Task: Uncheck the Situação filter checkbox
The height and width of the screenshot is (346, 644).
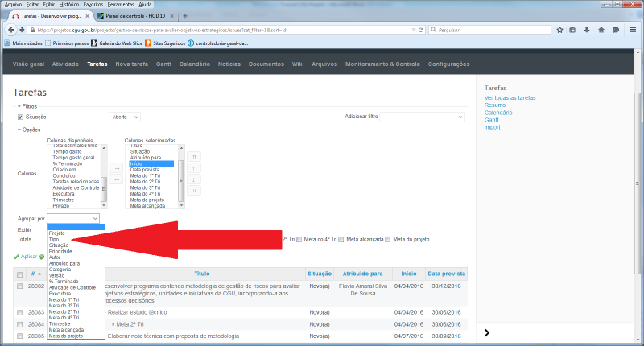Action: click(x=21, y=117)
